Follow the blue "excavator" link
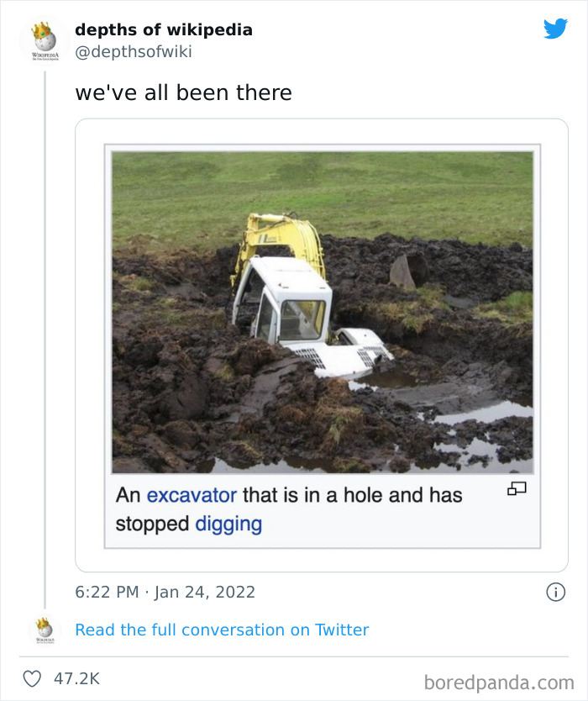Screen dimensions: 588x701 [192, 495]
